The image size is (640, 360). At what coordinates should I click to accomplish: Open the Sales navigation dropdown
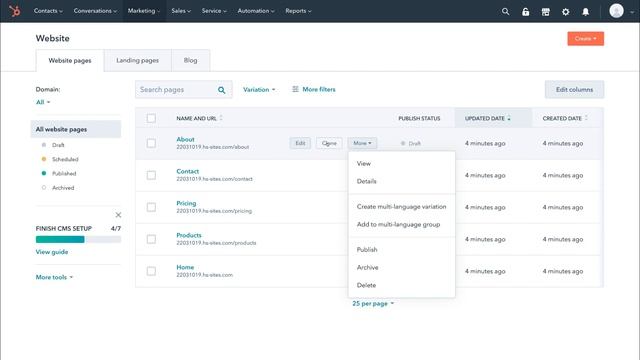181,11
